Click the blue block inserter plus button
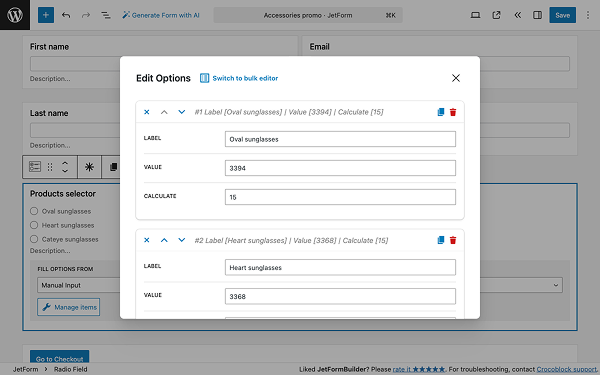600x375 pixels. pyautogui.click(x=46, y=15)
